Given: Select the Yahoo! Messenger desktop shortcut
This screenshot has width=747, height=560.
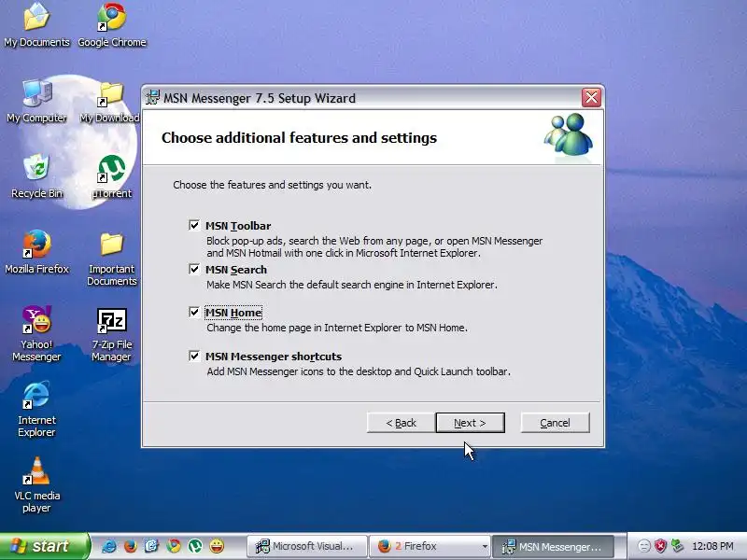Looking at the screenshot, I should pyautogui.click(x=36, y=333).
